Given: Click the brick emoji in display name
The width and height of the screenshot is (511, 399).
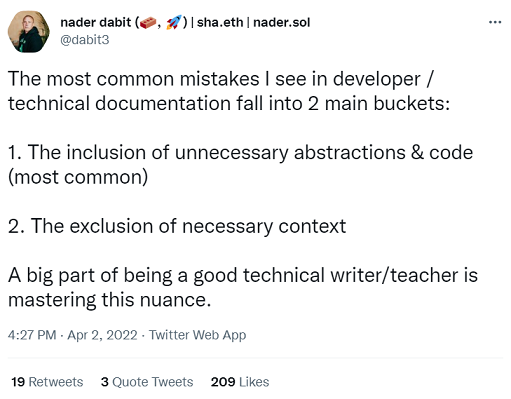Looking at the screenshot, I should click(x=148, y=23).
